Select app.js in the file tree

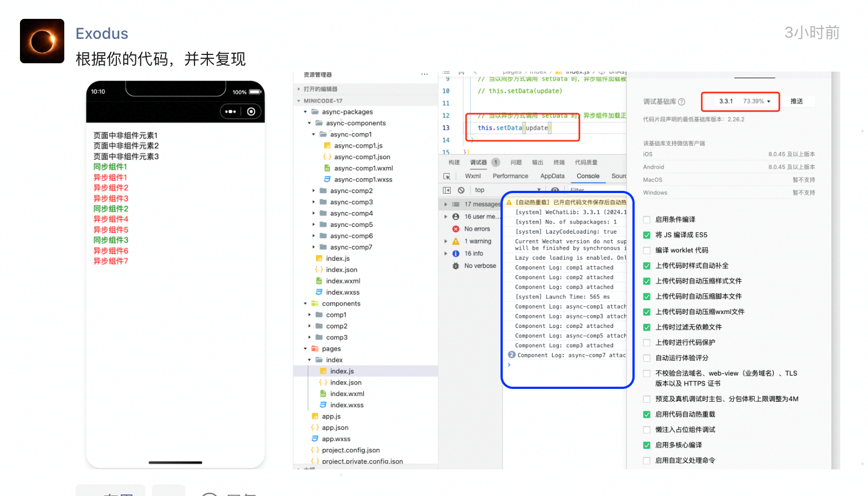tap(331, 417)
